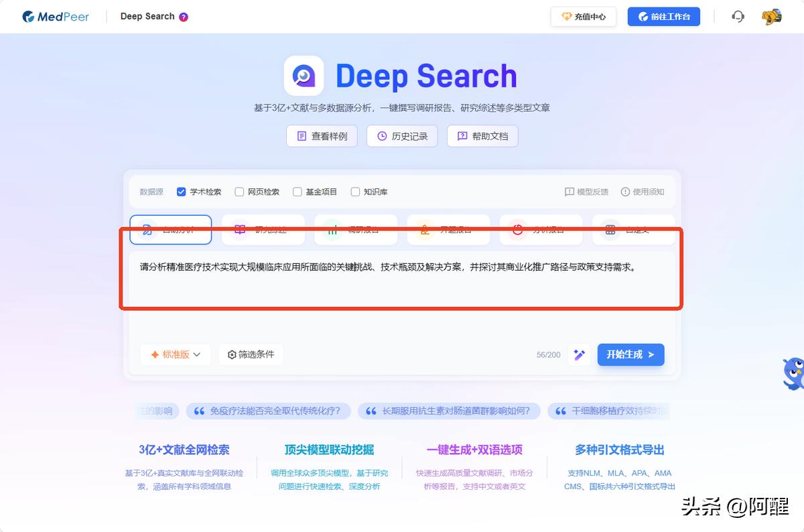Start generation with 开始生成

[630, 354]
